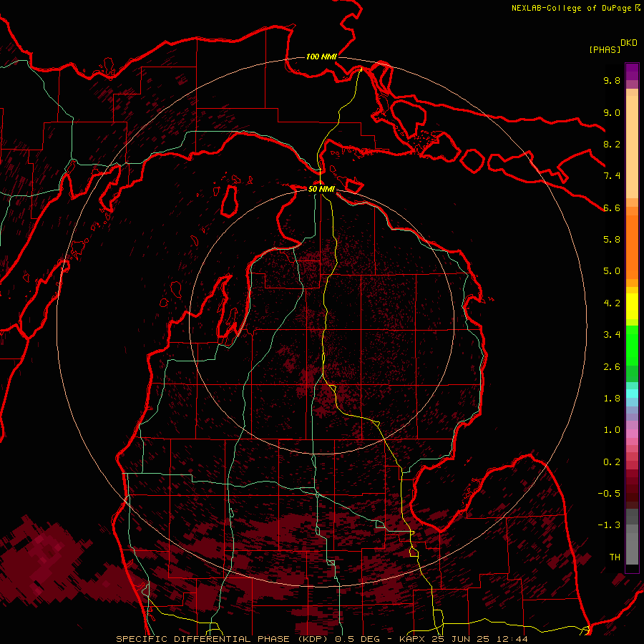Pick the pale peach band on the color bar
Image resolution: width=644 pixels, height=644 pixels.
click(x=632, y=147)
